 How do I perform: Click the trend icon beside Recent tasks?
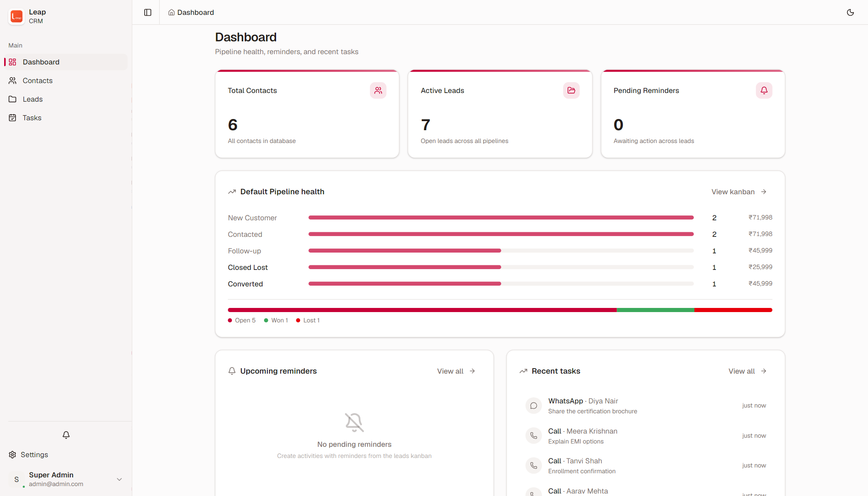(523, 371)
